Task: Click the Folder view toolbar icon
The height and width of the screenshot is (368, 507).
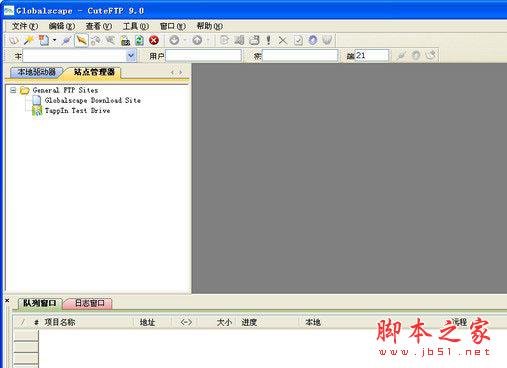Action: point(239,41)
